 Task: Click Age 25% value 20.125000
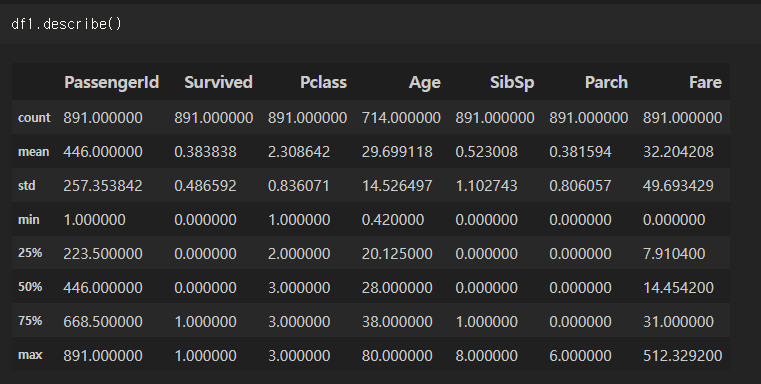[397, 253]
